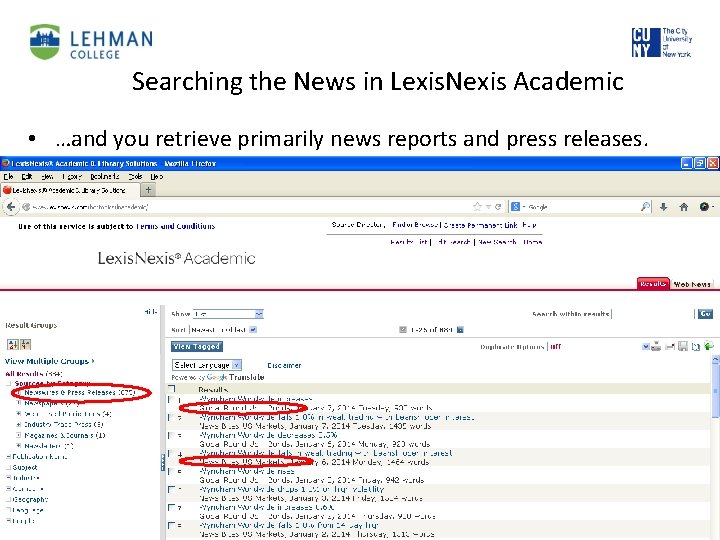Click the second sort icon under Result Groups
The width and height of the screenshot is (720, 540).
coord(26,344)
